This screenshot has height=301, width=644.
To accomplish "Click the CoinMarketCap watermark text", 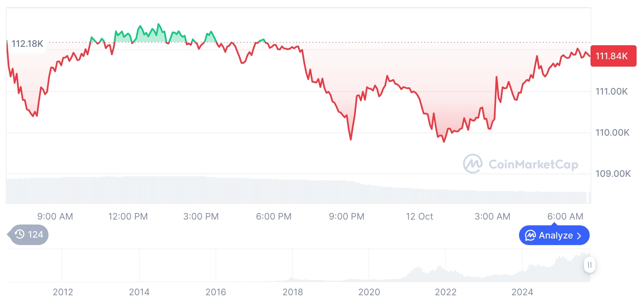I will pyautogui.click(x=533, y=164).
